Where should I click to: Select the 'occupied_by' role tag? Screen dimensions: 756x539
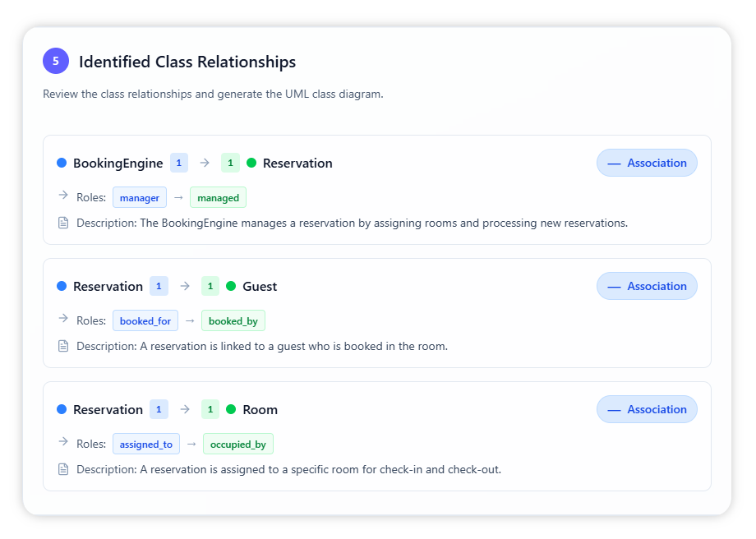238,445
